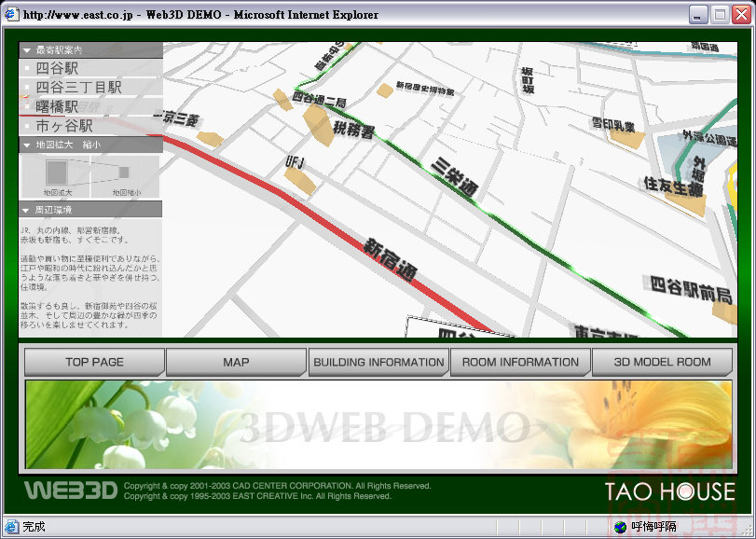Screen dimensions: 756x539
Task: Open the BUILDING INFORMATION tab
Action: click(378, 362)
